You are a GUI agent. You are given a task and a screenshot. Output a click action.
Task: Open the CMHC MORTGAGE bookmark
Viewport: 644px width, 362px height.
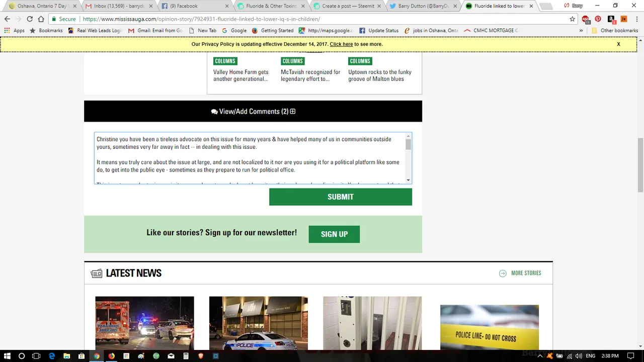pos(491,31)
